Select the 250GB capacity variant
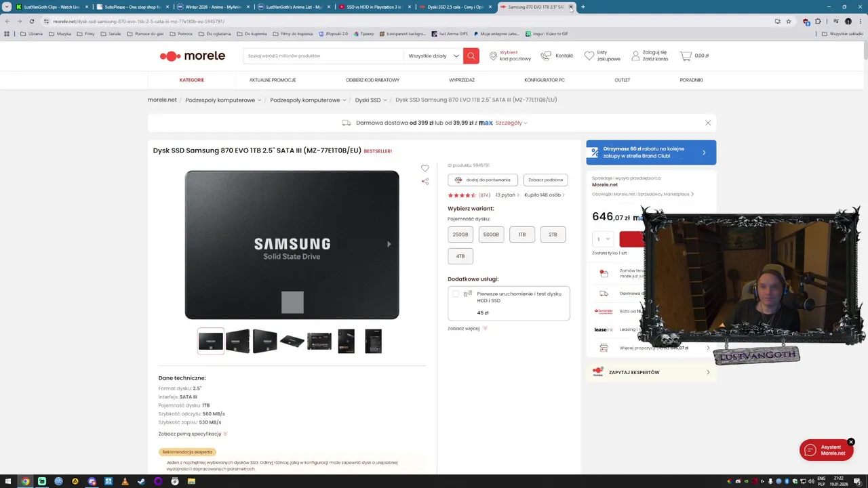Screen dimensions: 868x488 click(x=460, y=235)
